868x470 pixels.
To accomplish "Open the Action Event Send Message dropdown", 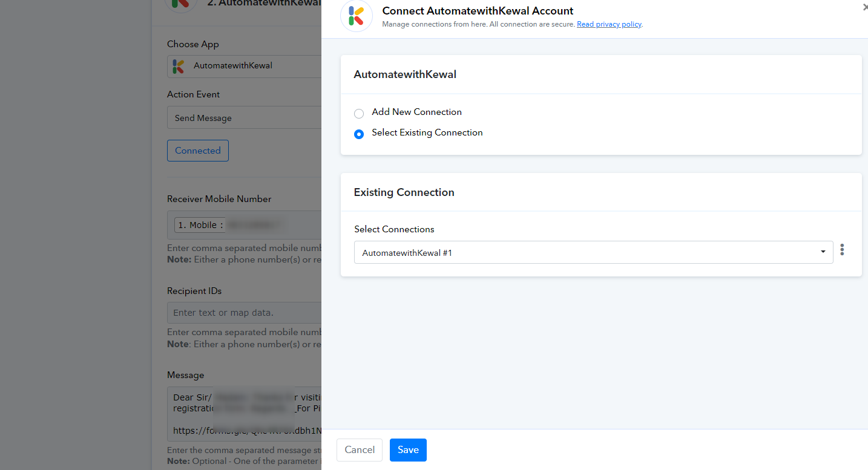I will point(245,118).
